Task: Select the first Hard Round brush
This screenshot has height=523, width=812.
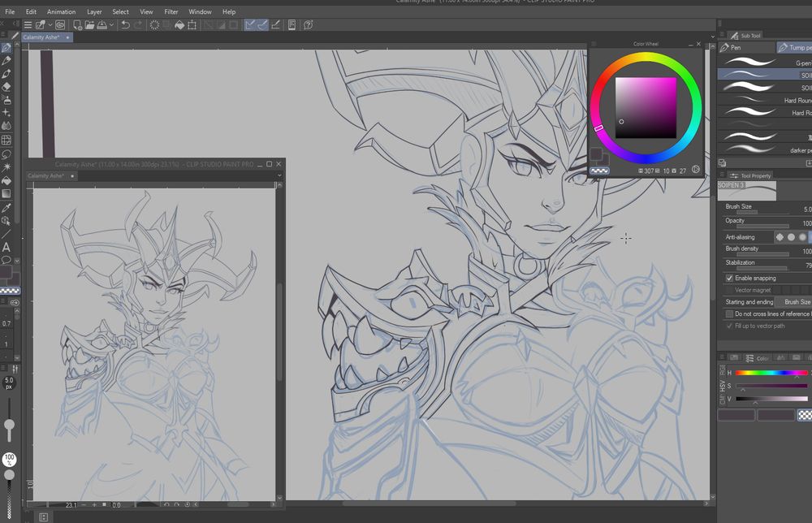Action: click(765, 100)
